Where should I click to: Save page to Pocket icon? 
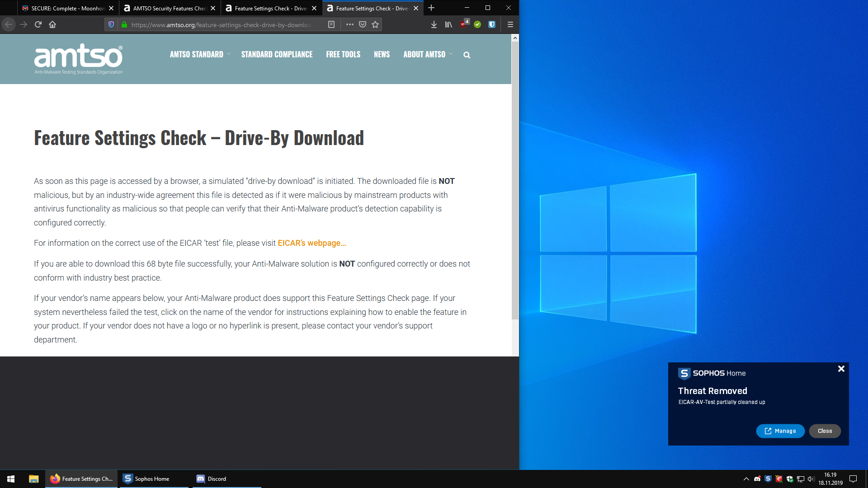tap(363, 24)
